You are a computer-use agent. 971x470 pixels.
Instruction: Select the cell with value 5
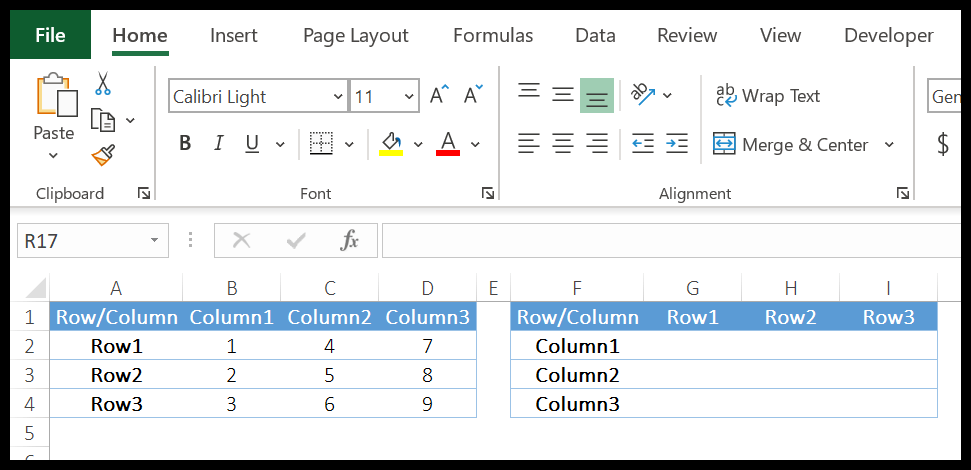[329, 375]
